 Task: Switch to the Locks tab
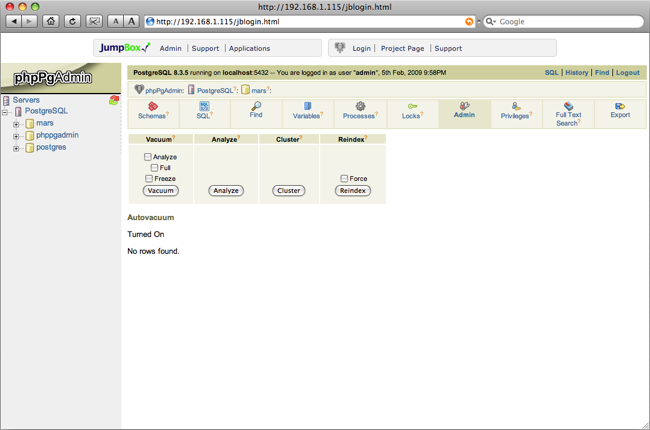412,113
